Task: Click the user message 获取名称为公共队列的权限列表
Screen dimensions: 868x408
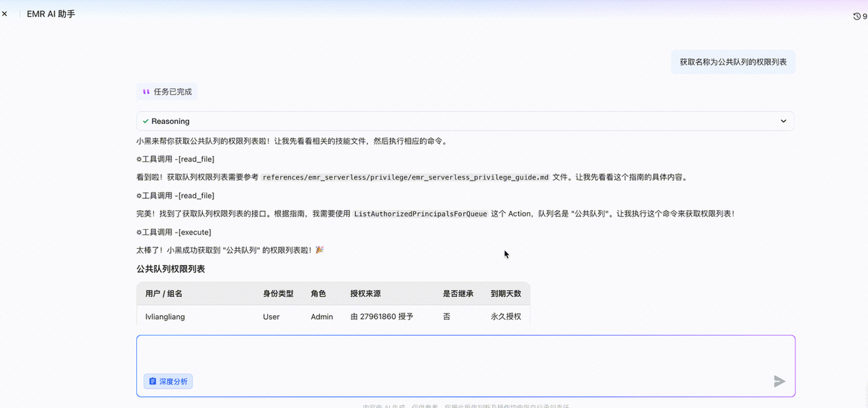Action: [x=733, y=62]
